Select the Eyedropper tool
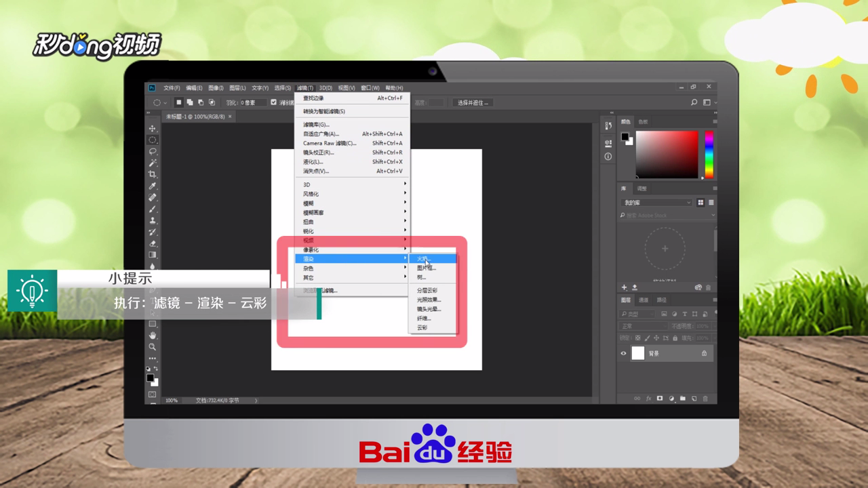This screenshot has width=868, height=488. [153, 186]
